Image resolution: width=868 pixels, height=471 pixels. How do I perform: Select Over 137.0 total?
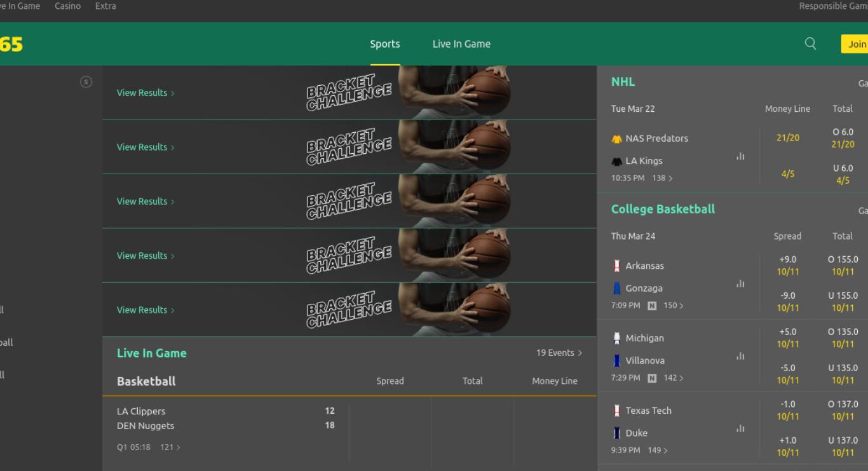(843, 411)
